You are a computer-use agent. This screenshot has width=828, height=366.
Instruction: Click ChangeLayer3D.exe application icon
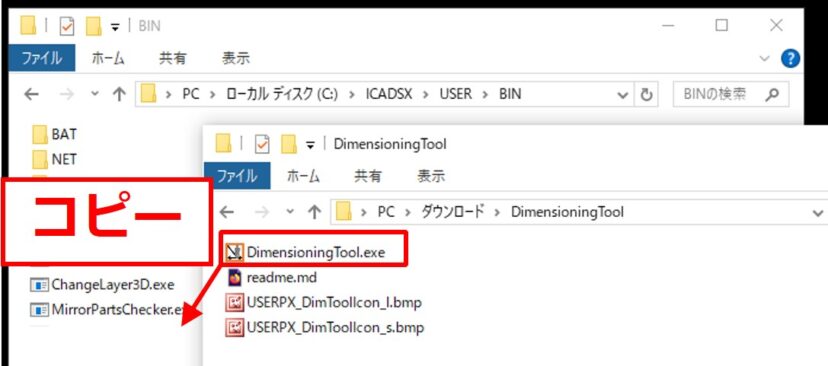point(39,285)
